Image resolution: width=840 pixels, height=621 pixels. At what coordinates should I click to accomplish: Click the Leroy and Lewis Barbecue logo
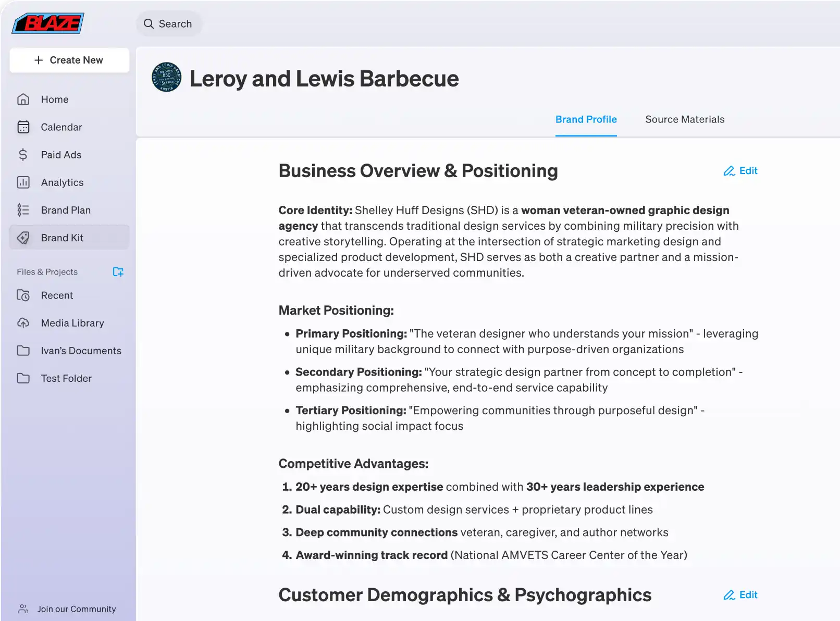[x=167, y=77]
